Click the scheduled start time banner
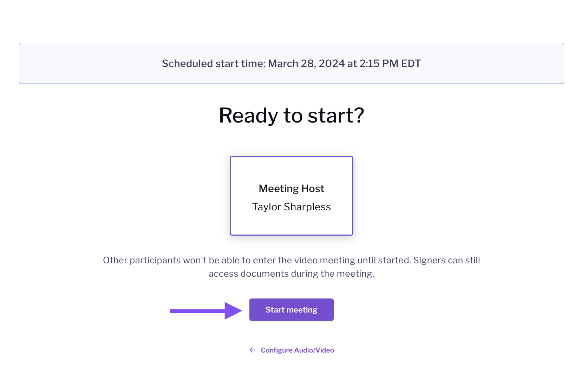Screen dimensions: 588x368 (x=291, y=63)
